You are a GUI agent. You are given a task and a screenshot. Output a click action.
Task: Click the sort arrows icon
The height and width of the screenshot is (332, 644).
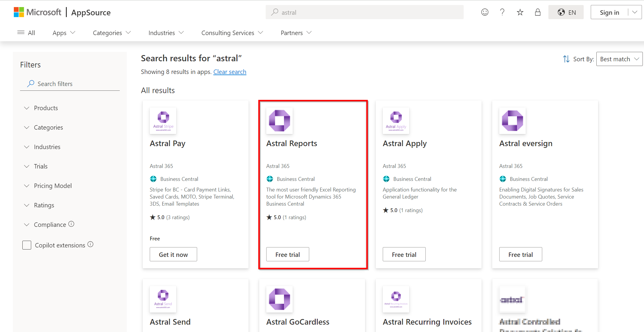[x=566, y=59]
